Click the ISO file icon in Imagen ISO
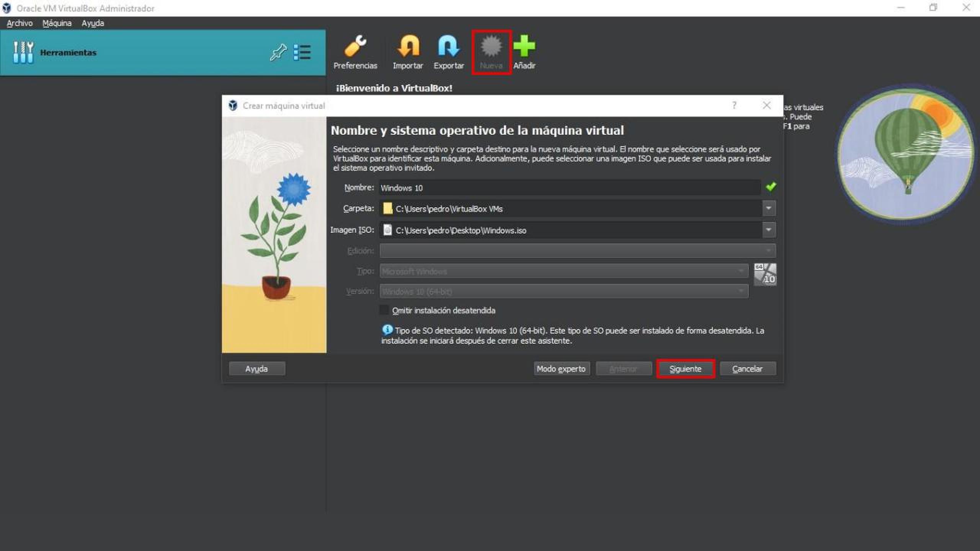 (x=387, y=230)
